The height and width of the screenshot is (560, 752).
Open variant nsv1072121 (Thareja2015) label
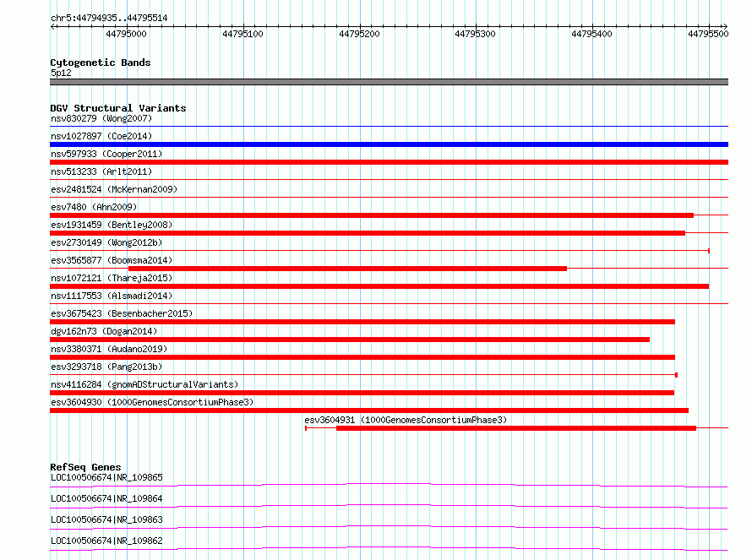pyautogui.click(x=112, y=278)
